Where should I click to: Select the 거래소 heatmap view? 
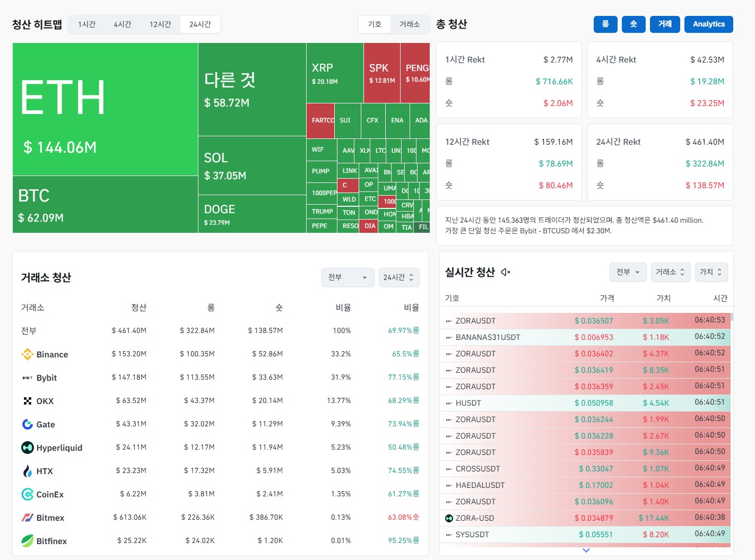point(409,24)
